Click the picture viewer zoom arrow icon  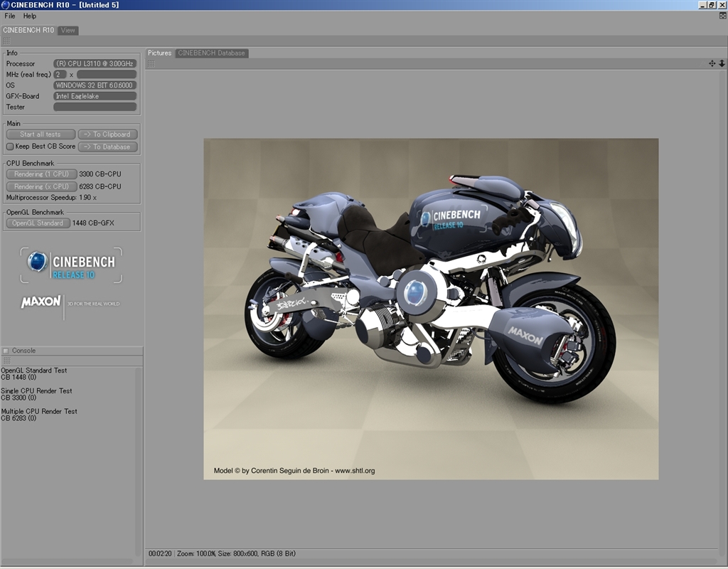pyautogui.click(x=722, y=63)
